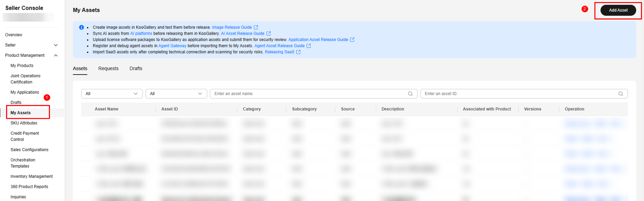Switch to the Drafts tab
The height and width of the screenshot is (201, 644).
pyautogui.click(x=136, y=69)
